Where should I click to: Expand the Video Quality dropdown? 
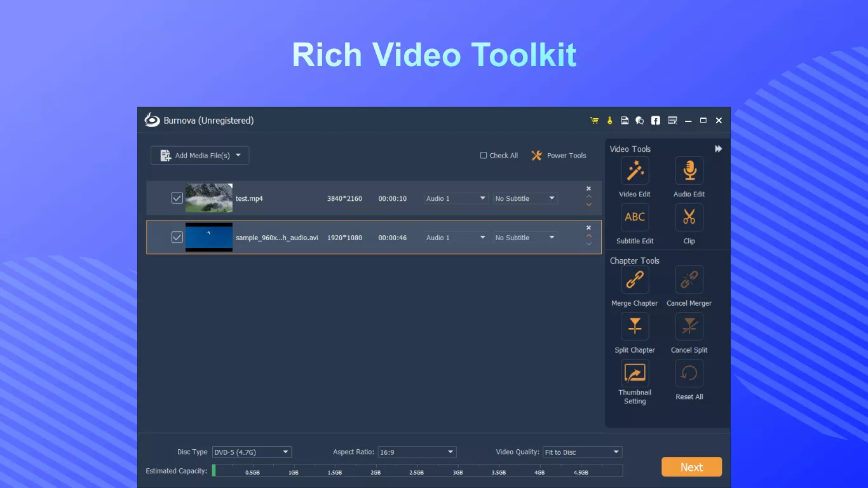pyautogui.click(x=582, y=452)
